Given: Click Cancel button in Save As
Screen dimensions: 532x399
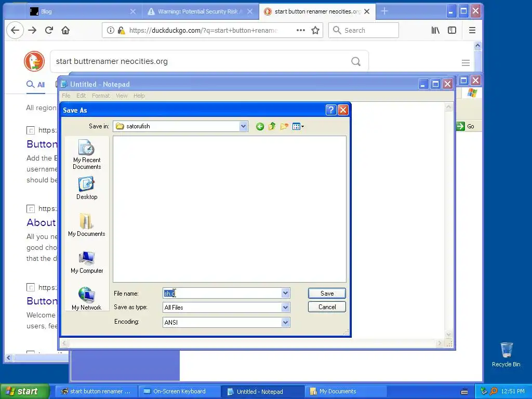Looking at the screenshot, I should tap(327, 307).
